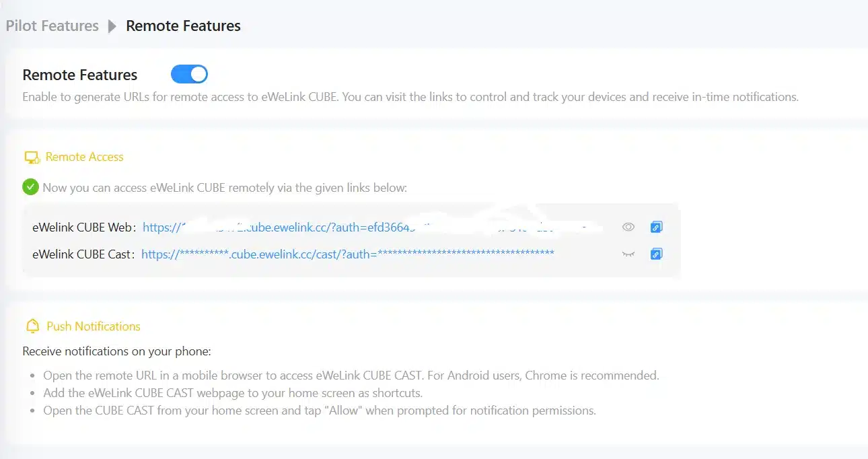Click the "eWelink CUBE Cast:" label
The height and width of the screenshot is (459, 868).
coord(83,254)
